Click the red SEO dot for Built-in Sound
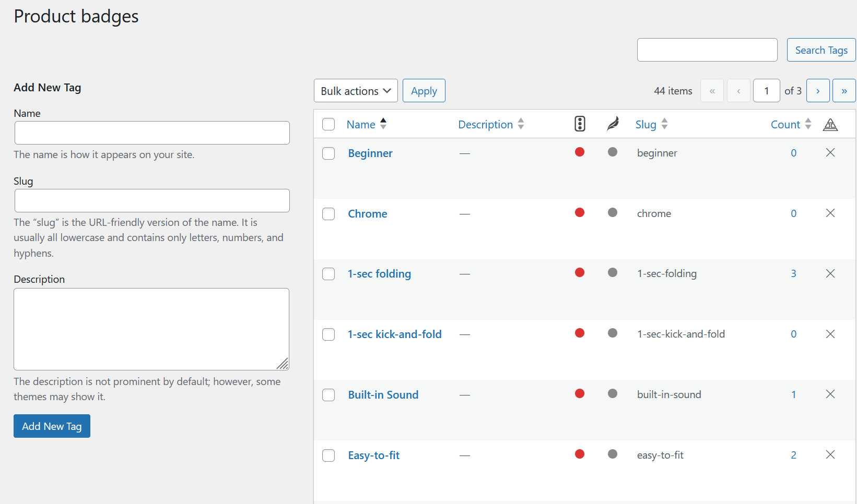This screenshot has height=504, width=857. click(580, 393)
